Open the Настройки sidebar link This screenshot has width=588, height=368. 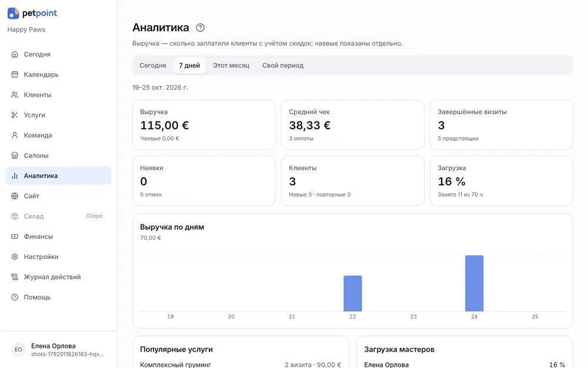(x=58, y=257)
